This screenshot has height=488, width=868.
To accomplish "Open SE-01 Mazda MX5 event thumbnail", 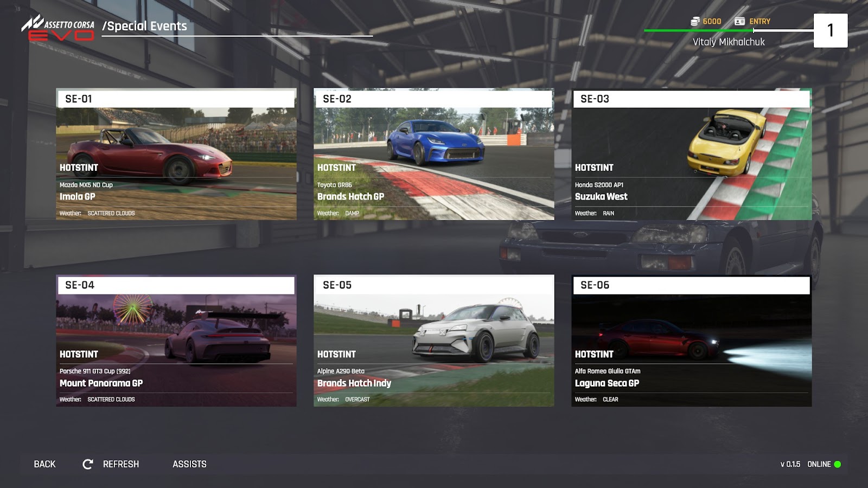I will click(176, 154).
